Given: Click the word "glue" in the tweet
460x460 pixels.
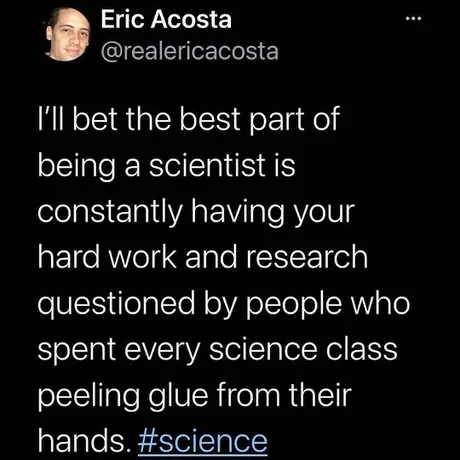Looking at the screenshot, I should point(178,397).
